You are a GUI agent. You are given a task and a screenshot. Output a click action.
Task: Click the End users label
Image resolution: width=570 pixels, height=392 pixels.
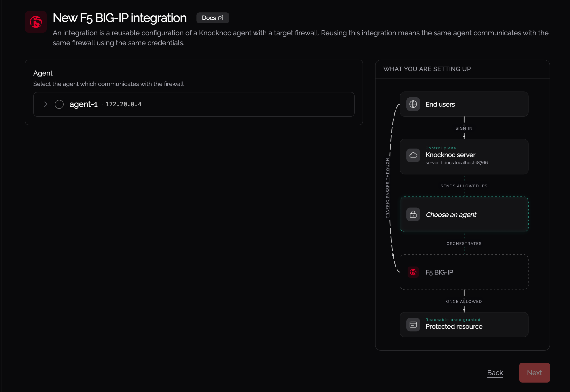(x=440, y=104)
